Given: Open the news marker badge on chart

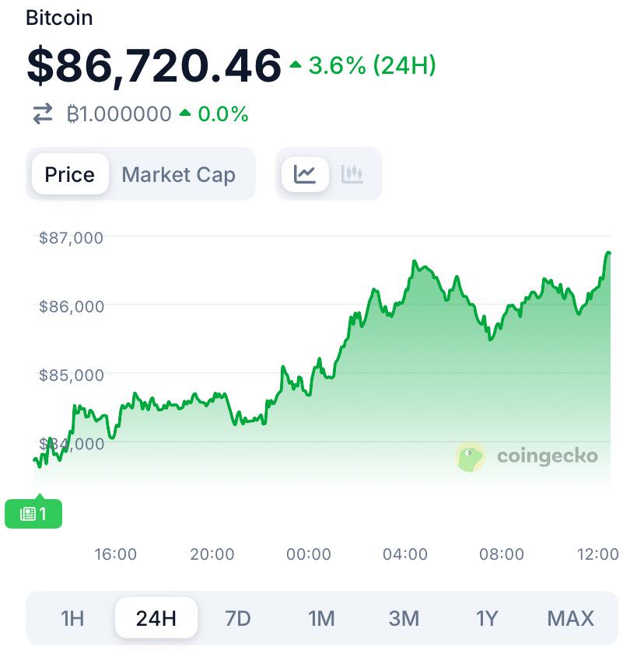Looking at the screenshot, I should (x=33, y=513).
